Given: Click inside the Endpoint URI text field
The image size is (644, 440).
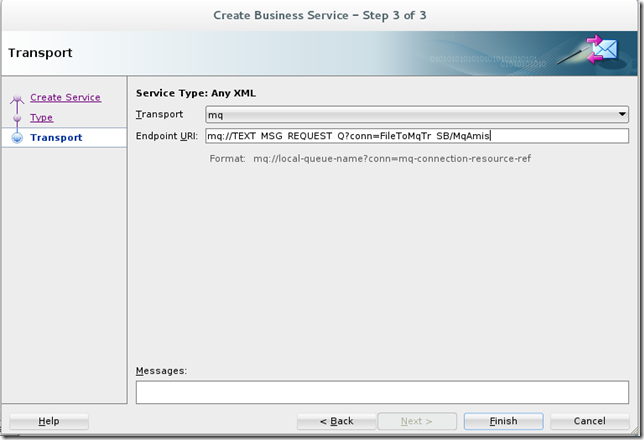Looking at the screenshot, I should pos(416,136).
